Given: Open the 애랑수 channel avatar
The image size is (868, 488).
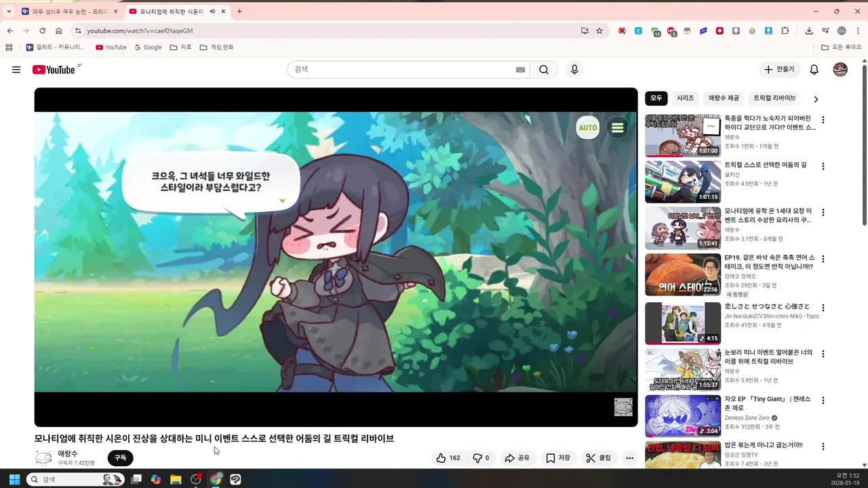Looking at the screenshot, I should 43,458.
